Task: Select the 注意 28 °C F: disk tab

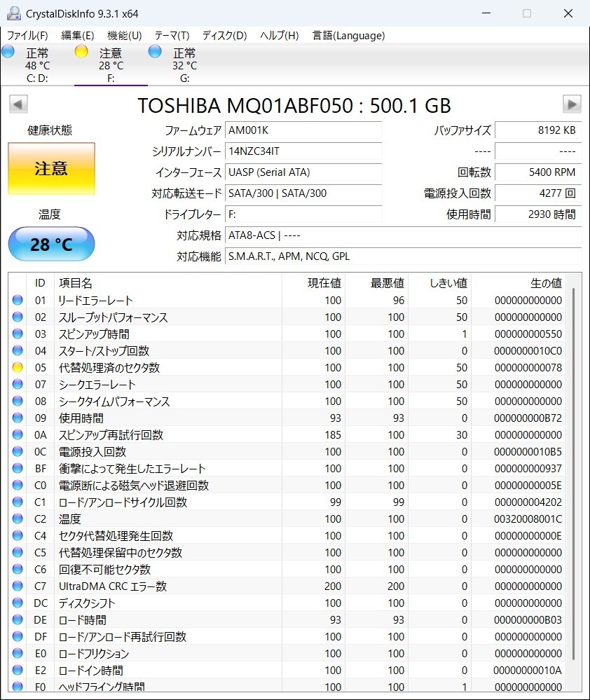Action: pyautogui.click(x=111, y=65)
